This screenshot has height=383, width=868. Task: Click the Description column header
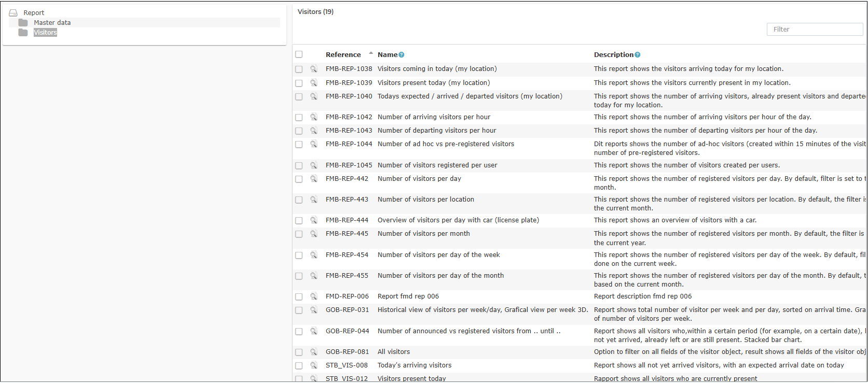(x=614, y=55)
